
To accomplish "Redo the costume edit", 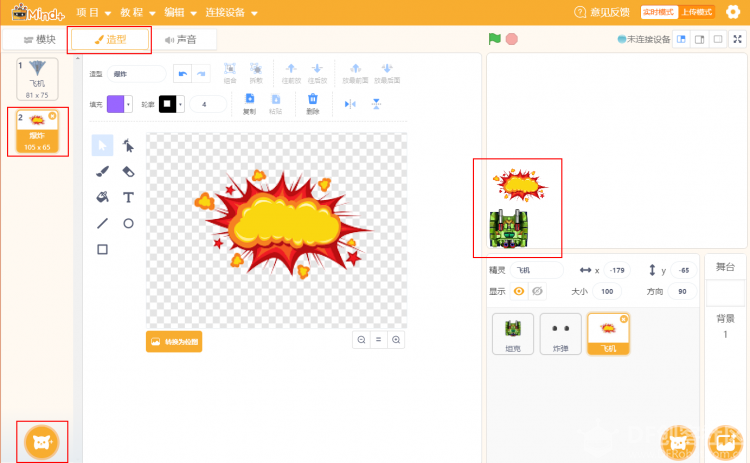I will (201, 74).
